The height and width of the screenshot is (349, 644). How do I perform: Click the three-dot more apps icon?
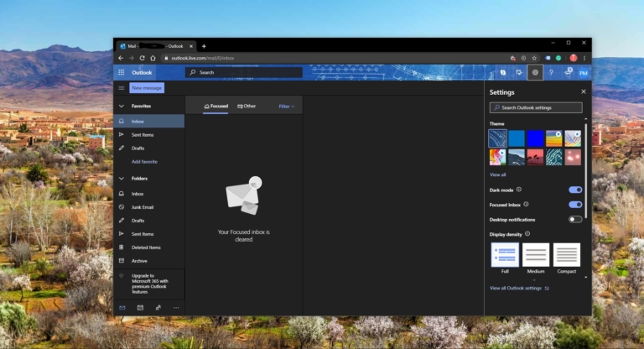pos(176,308)
